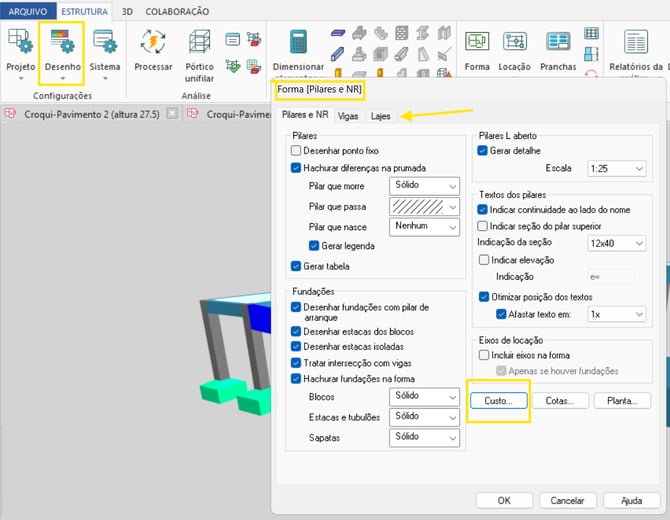
Task: Confirm the dialog with OK
Action: tap(504, 500)
